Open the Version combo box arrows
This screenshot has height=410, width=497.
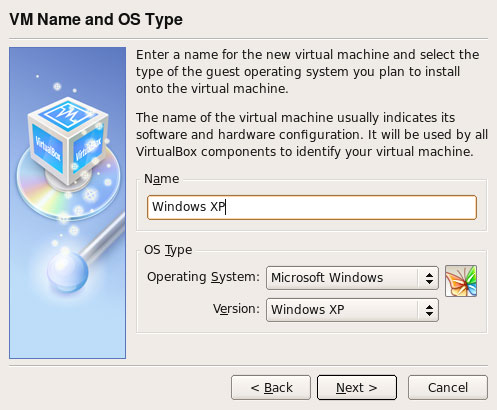coord(429,310)
